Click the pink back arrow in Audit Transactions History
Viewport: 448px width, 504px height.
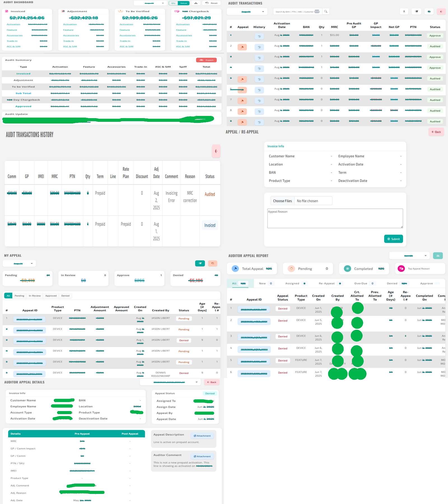coord(216,151)
